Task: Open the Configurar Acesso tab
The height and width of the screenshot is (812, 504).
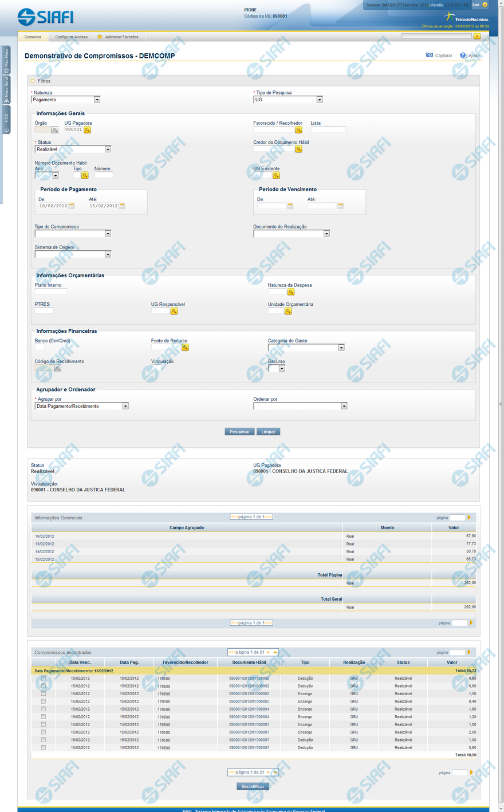Action: pos(72,37)
